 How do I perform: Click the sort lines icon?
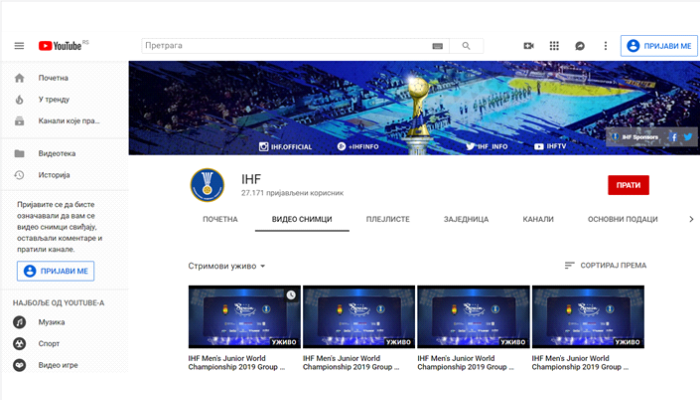click(x=569, y=265)
